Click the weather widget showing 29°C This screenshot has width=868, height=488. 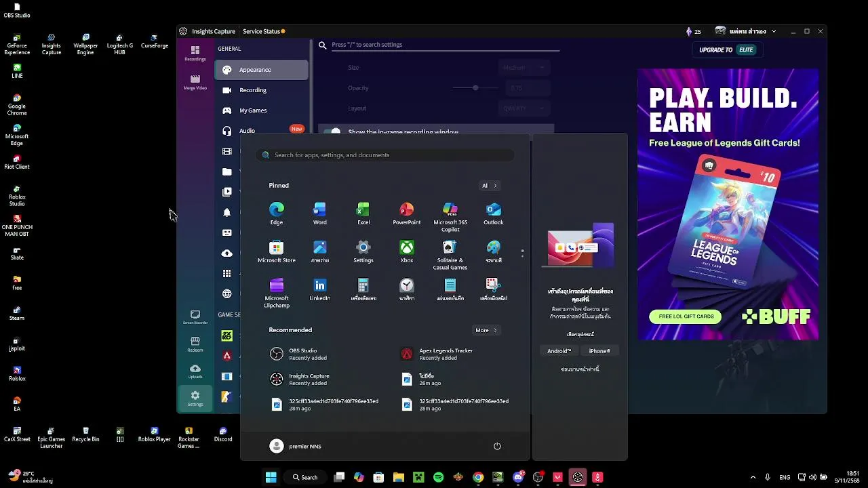tap(30, 477)
